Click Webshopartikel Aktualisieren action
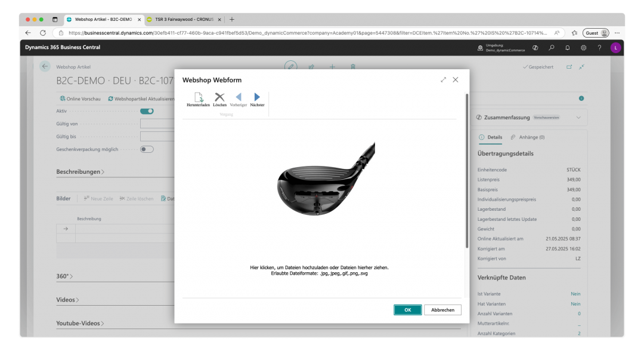The width and height of the screenshot is (644, 363). [141, 99]
